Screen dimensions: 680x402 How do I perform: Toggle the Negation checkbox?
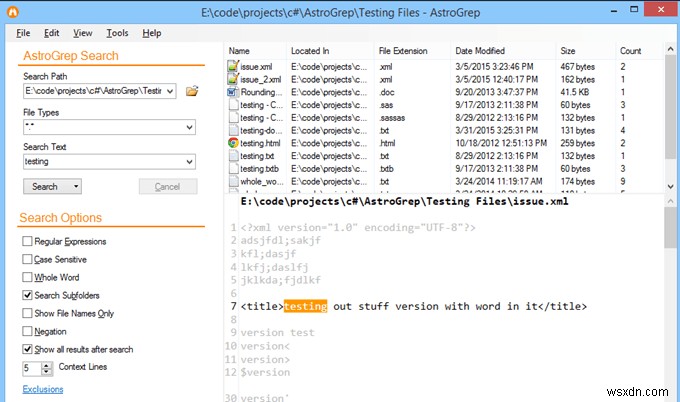tap(27, 331)
